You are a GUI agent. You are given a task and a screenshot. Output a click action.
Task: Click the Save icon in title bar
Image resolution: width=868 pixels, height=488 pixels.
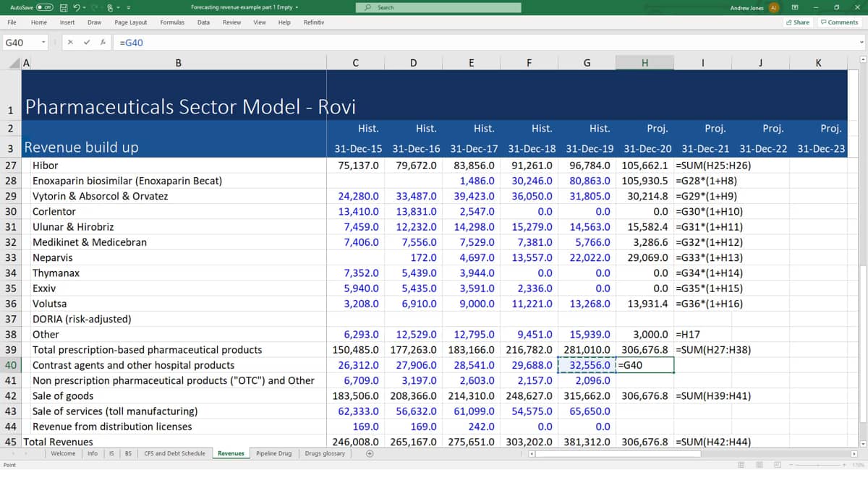(x=64, y=7)
